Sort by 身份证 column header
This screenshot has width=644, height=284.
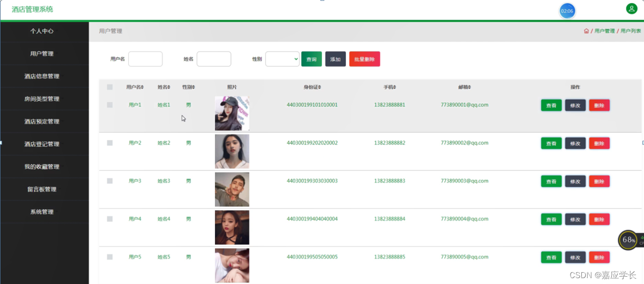[x=312, y=87]
